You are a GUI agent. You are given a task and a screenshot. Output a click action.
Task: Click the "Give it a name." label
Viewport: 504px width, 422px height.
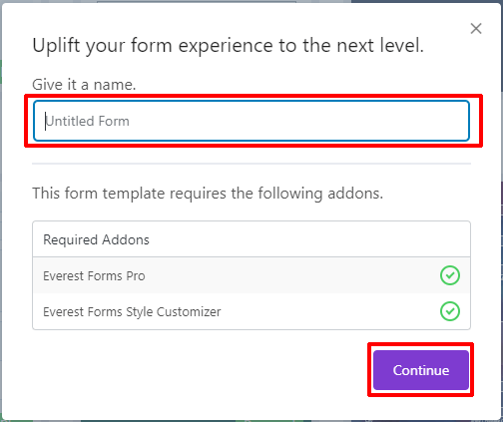84,85
